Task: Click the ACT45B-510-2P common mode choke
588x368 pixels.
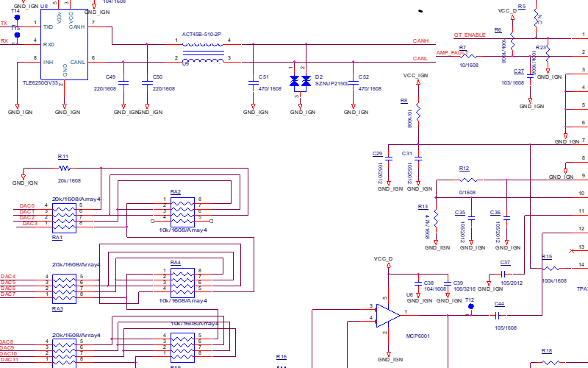Action: tap(202, 50)
